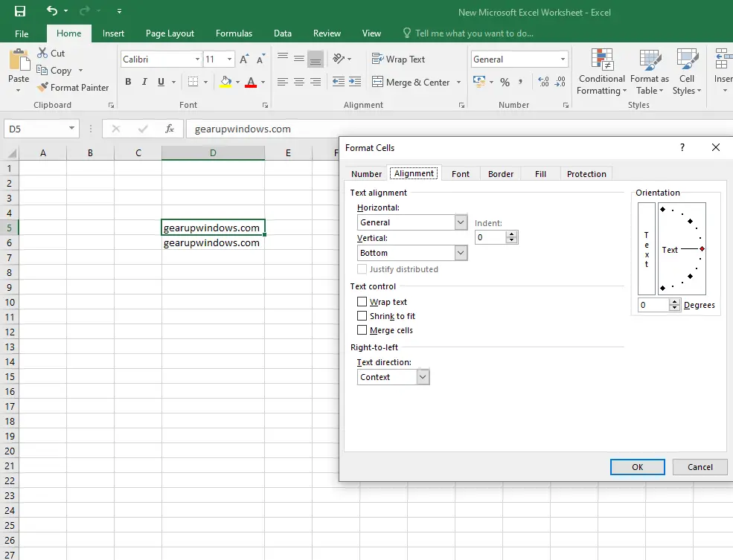Image resolution: width=733 pixels, height=560 pixels.
Task: Click the Insert Function fx icon
Action: (170, 129)
